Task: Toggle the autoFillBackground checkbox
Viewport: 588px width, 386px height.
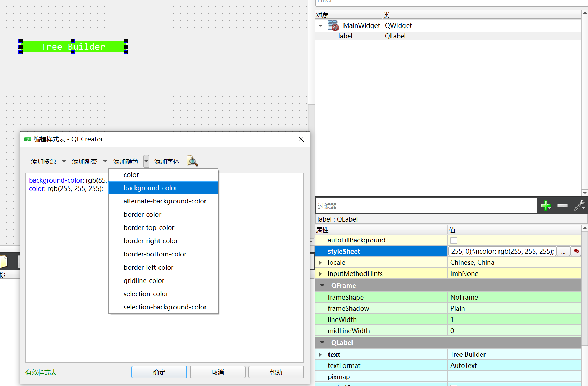Action: click(x=454, y=240)
